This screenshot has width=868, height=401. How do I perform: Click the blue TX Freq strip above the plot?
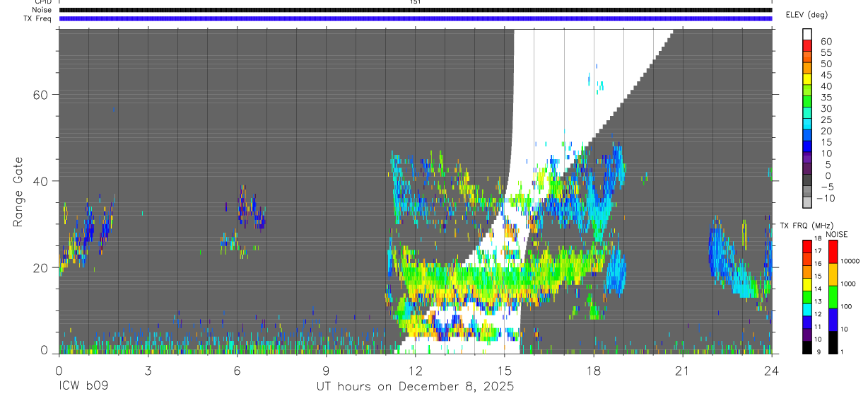coord(415,18)
